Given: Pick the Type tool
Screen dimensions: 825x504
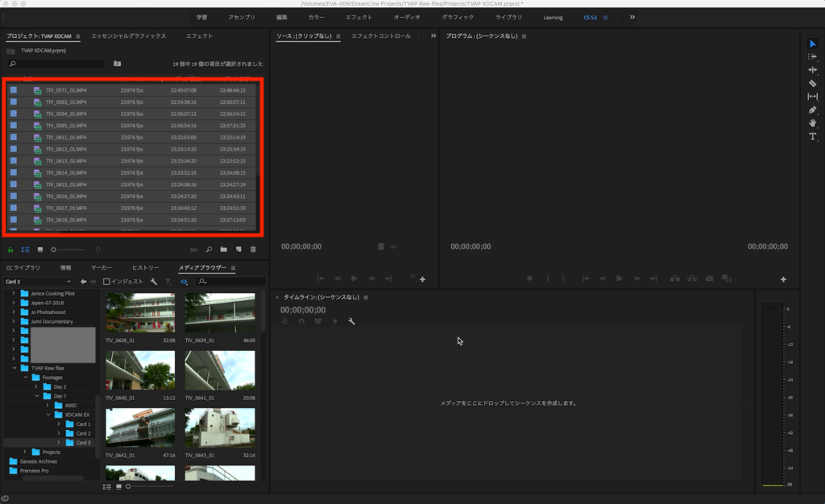Looking at the screenshot, I should pos(812,137).
